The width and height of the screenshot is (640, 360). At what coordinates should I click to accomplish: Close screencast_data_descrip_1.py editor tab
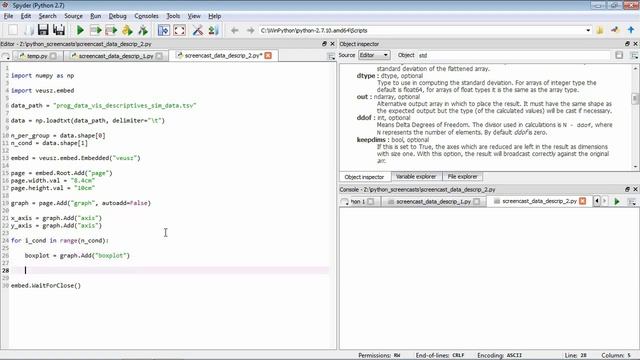[160, 56]
